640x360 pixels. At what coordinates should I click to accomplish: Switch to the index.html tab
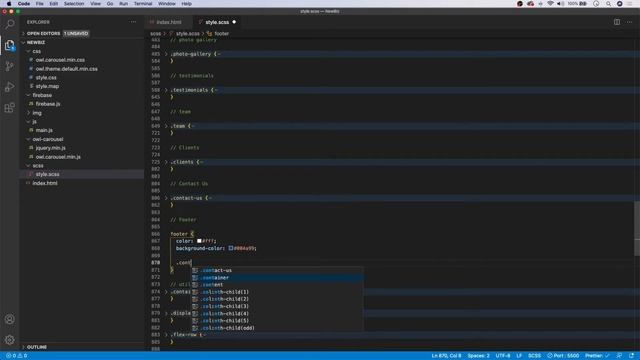point(169,22)
